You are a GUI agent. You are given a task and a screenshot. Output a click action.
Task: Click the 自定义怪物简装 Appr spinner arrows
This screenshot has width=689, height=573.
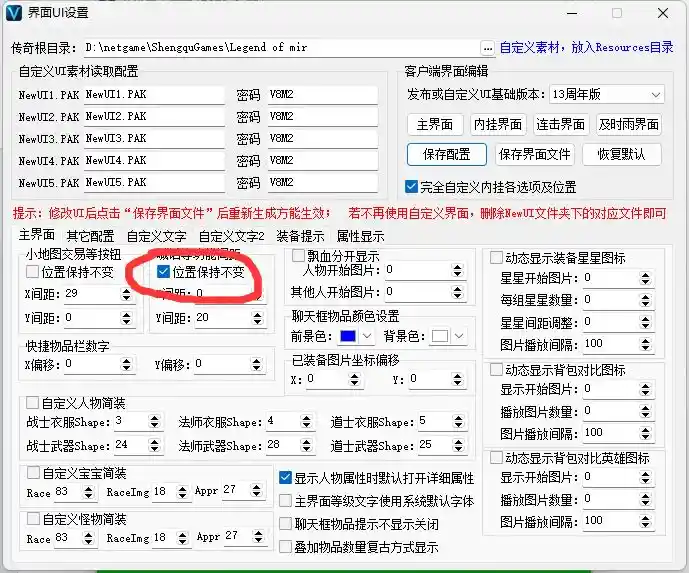click(258, 537)
